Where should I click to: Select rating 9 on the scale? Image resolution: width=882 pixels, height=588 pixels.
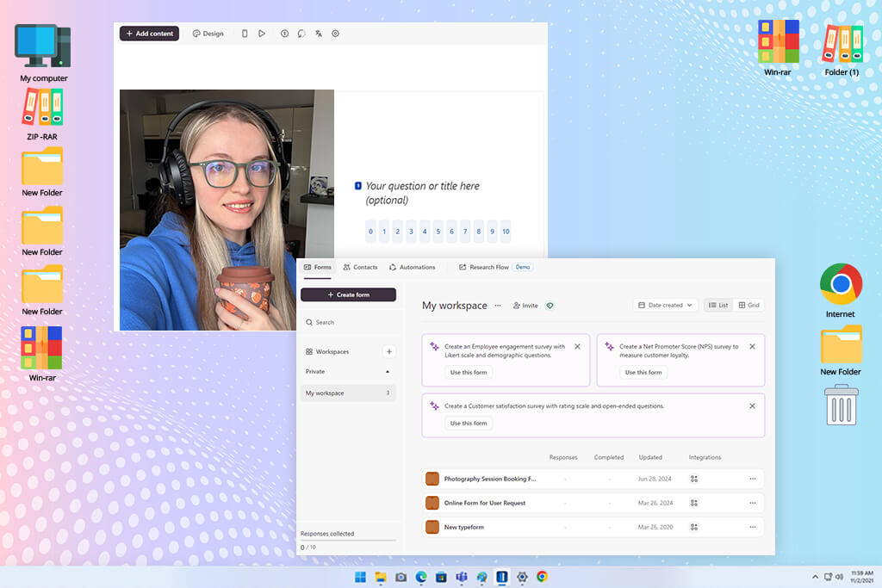492,232
